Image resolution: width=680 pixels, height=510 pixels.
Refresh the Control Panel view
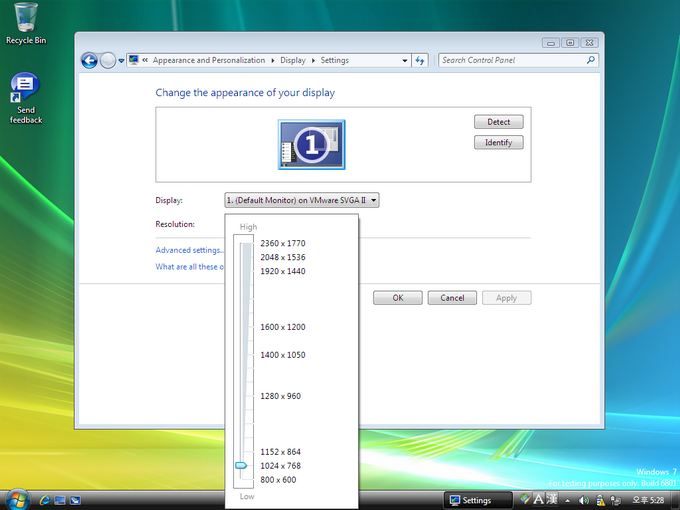point(420,60)
